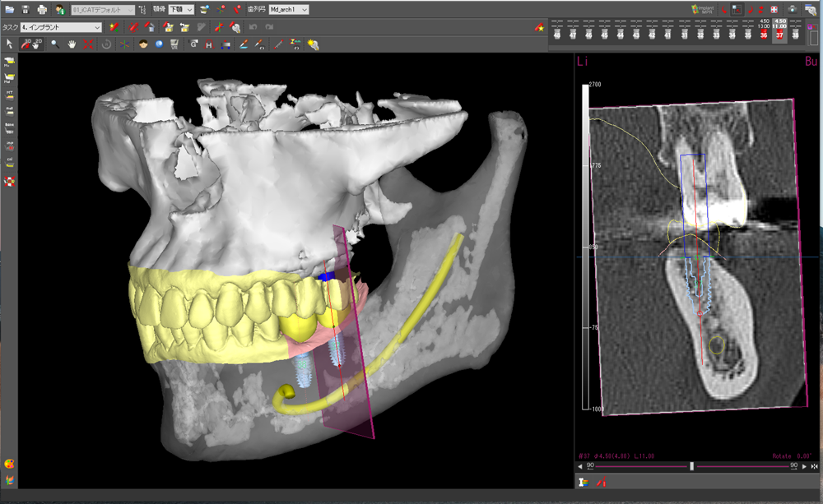The height and width of the screenshot is (504, 823).
Task: Open the 01_iCATデフォルト preset dropdown
Action: [x=102, y=9]
